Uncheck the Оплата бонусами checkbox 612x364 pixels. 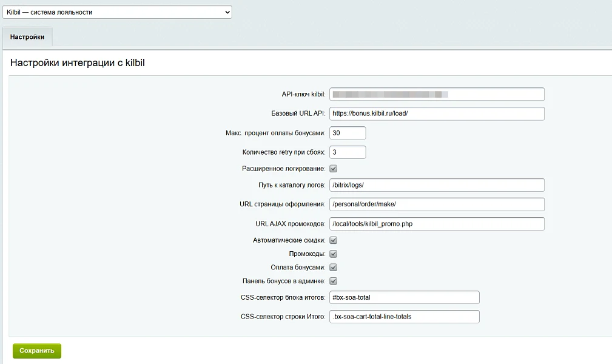coord(334,268)
